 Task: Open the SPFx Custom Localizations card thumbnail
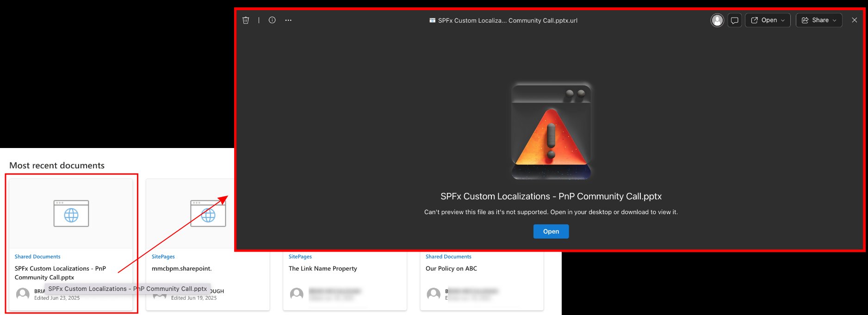[x=71, y=214]
